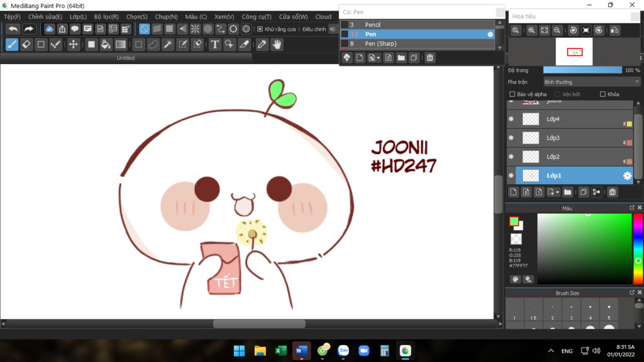Switch to the Untitled canvas tab
This screenshot has width=644, height=362.
click(126, 58)
